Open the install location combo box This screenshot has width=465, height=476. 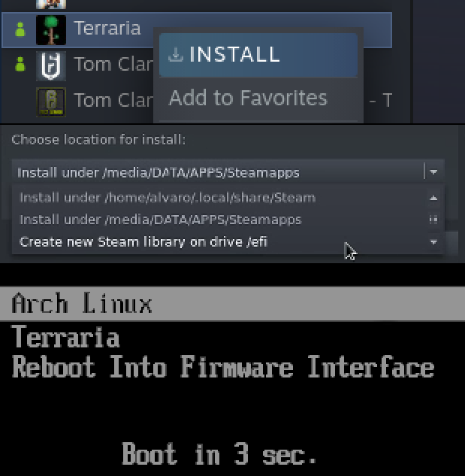(x=218, y=172)
